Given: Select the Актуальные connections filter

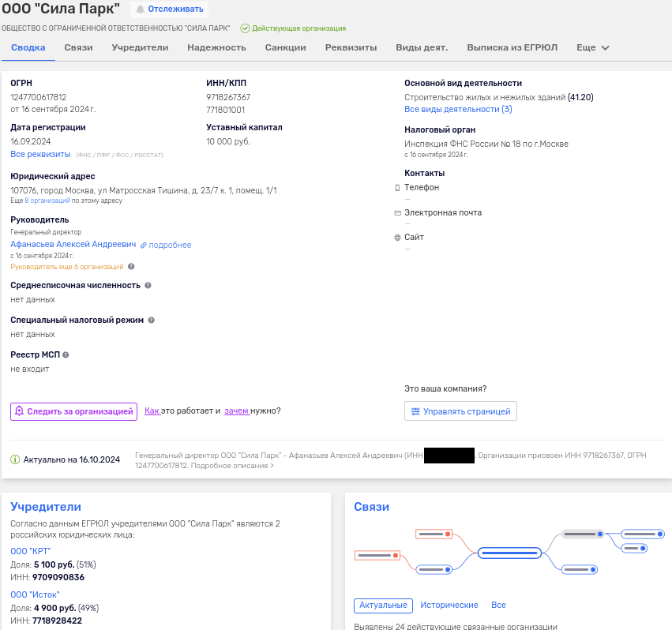Looking at the screenshot, I should pos(383,606).
